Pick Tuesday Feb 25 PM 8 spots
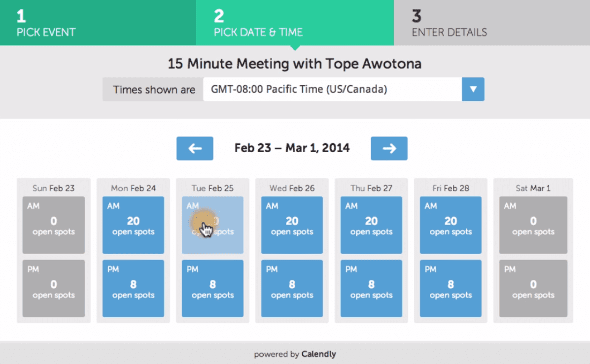590x364 pixels. pyautogui.click(x=212, y=289)
